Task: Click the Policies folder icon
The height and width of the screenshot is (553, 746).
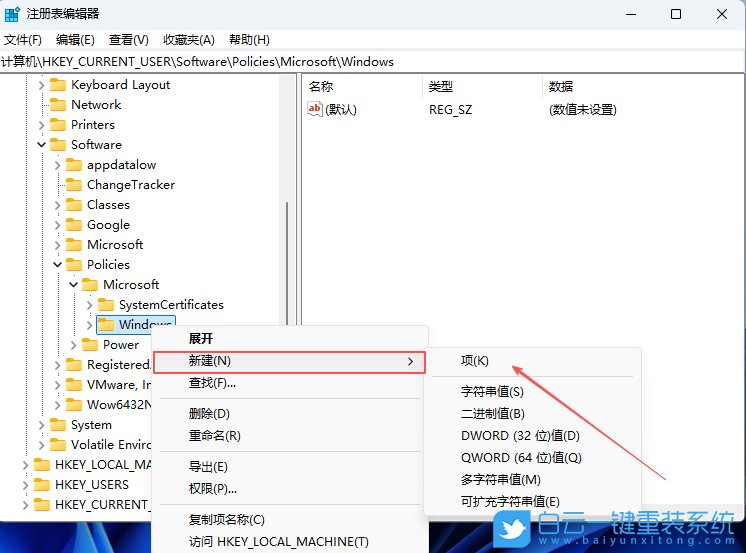Action: pyautogui.click(x=74, y=265)
